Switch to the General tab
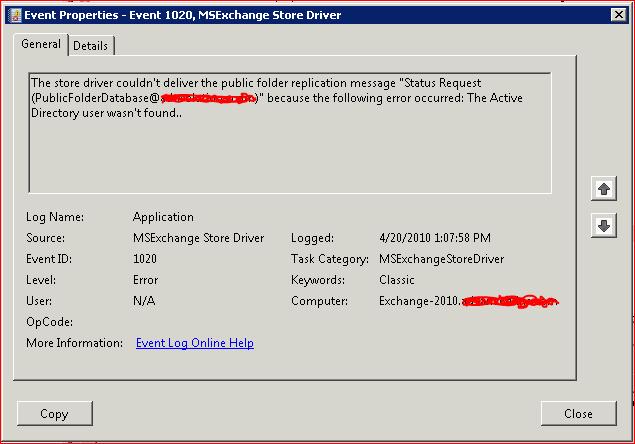Image resolution: width=635 pixels, height=444 pixels. 41,44
